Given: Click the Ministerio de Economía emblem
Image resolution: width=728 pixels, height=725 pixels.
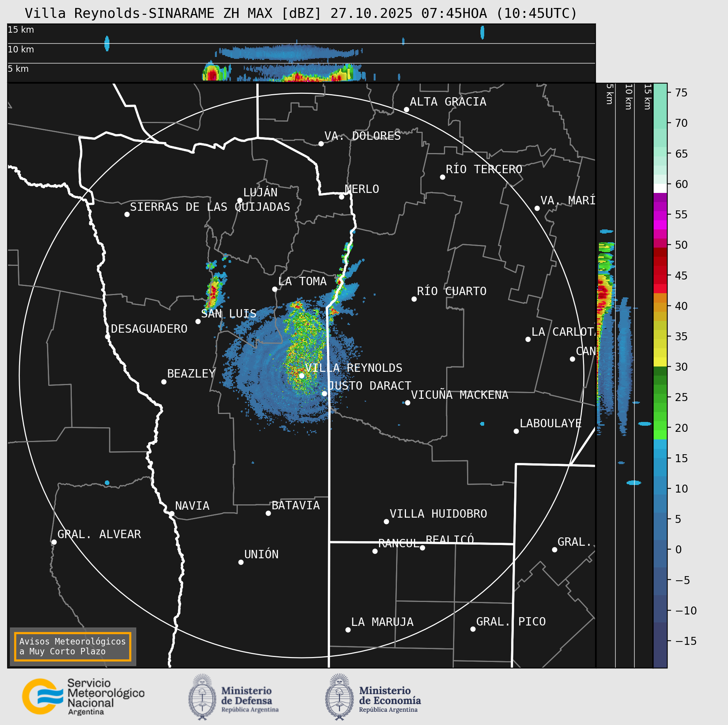Looking at the screenshot, I should (x=340, y=697).
